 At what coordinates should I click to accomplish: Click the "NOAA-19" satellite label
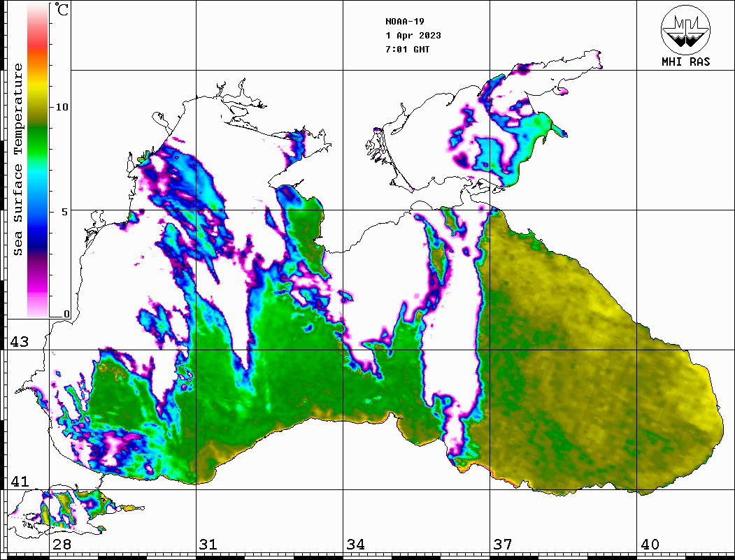[405, 22]
